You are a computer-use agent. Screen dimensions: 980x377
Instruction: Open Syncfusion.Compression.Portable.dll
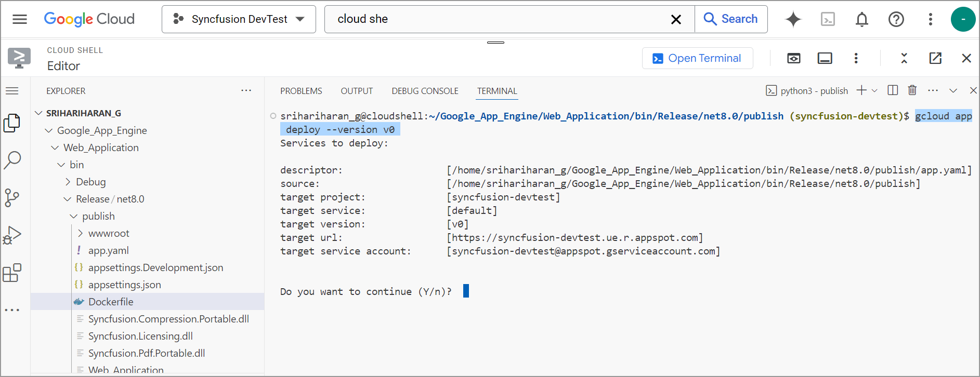pyautogui.click(x=147, y=319)
